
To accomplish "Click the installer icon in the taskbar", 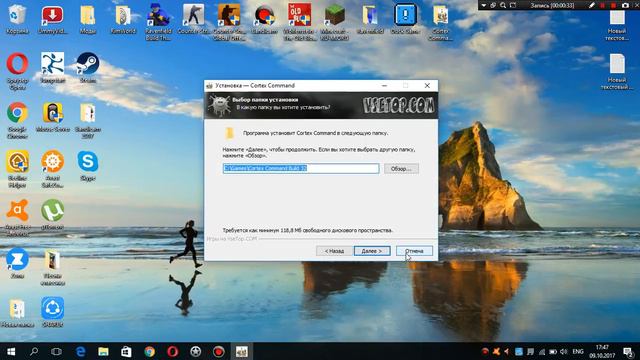I will (242, 351).
